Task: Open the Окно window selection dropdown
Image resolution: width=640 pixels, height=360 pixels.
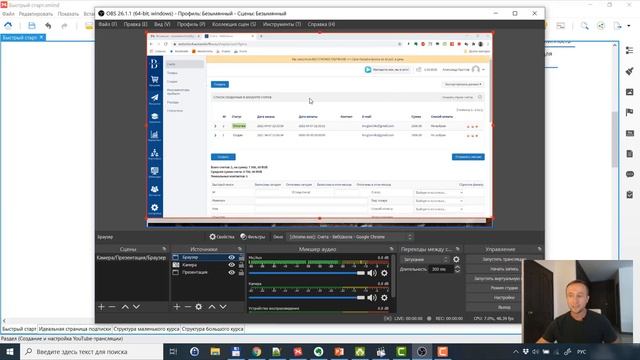Action: point(350,237)
